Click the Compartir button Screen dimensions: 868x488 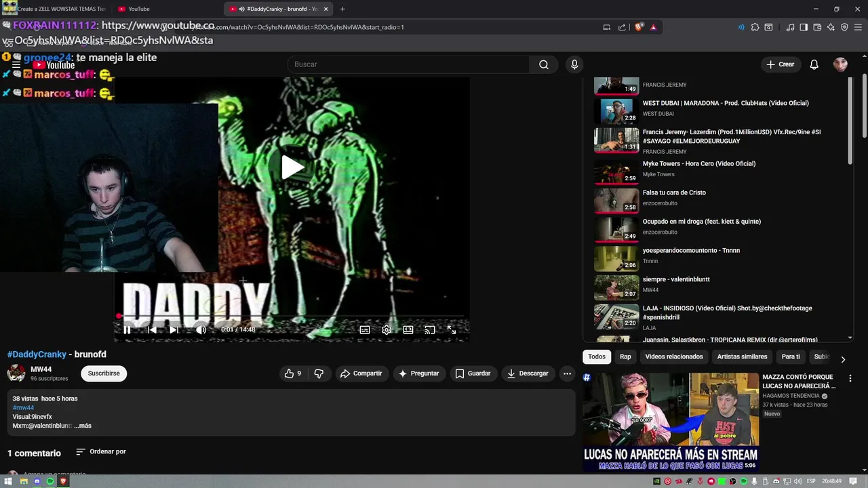pos(361,373)
